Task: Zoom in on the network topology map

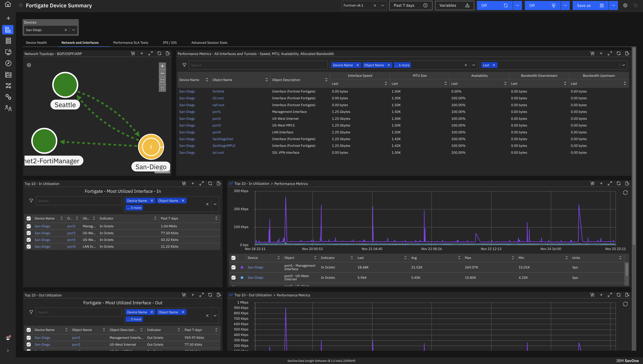Action: (162, 66)
